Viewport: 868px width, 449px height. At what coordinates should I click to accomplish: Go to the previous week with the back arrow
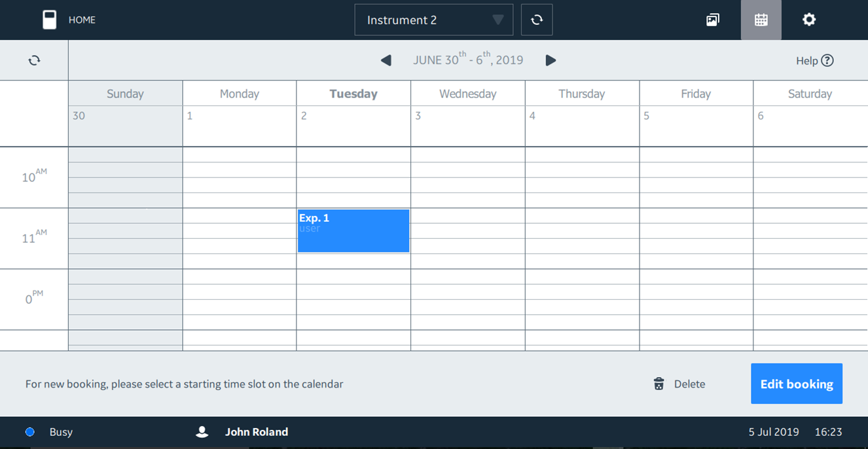coord(386,60)
